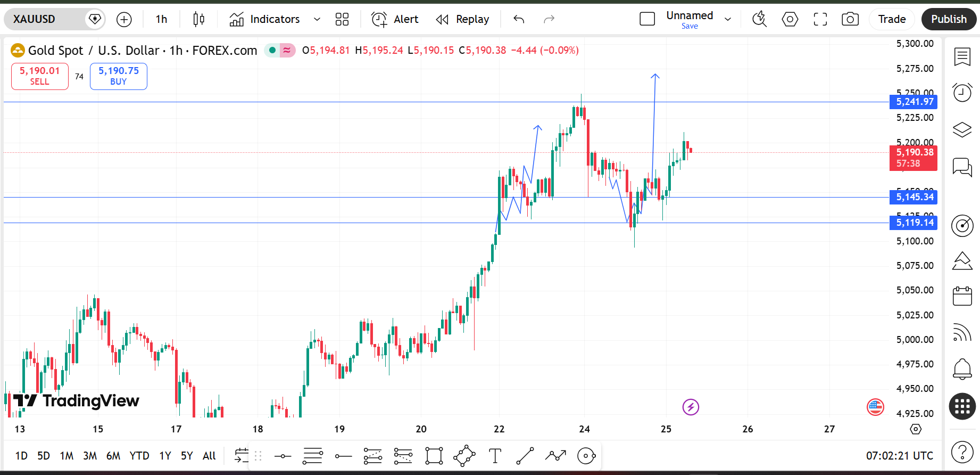Select the horizontal line drawing tool

[283, 456]
